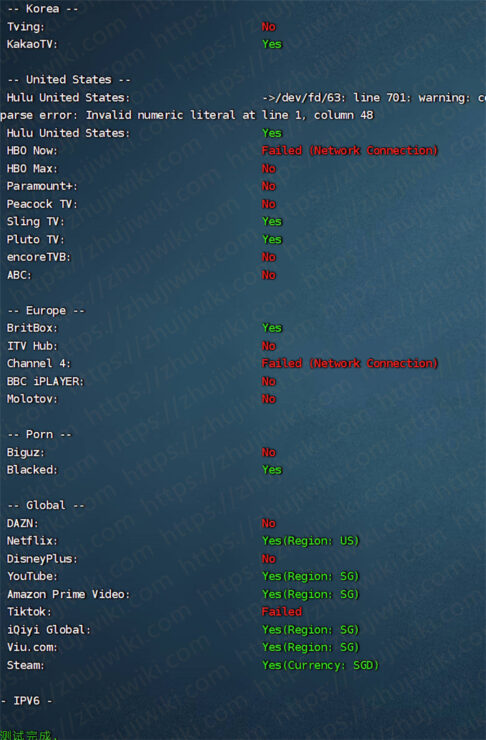
Task: Select Channel 4 Failed Network Connection text
Action: click(x=350, y=363)
